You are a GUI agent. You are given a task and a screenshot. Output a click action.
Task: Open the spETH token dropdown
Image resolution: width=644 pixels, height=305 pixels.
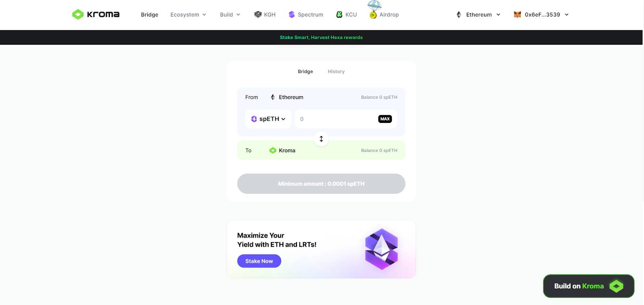pos(268,119)
